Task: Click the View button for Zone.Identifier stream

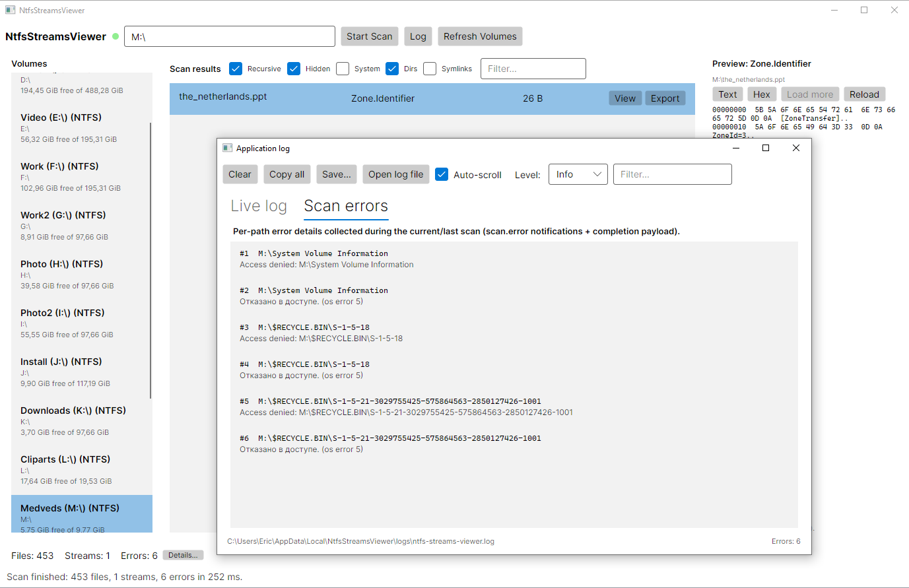Action: point(625,98)
